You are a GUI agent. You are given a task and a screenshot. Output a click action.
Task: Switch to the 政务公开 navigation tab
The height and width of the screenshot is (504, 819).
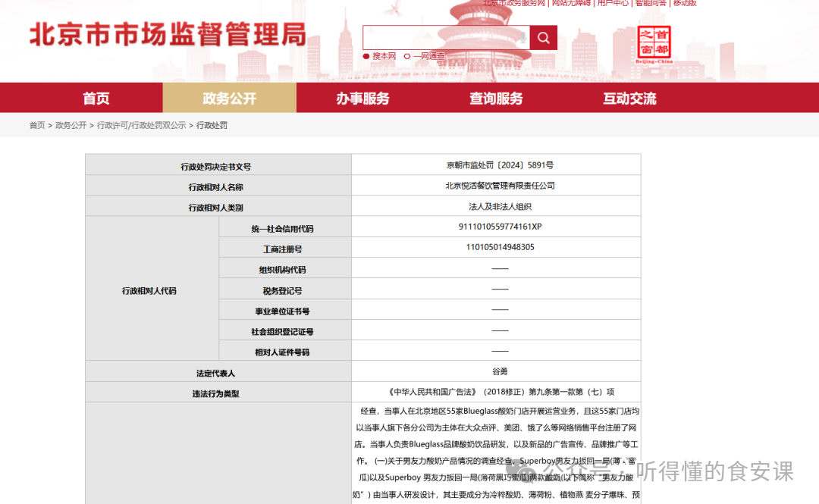[229, 99]
